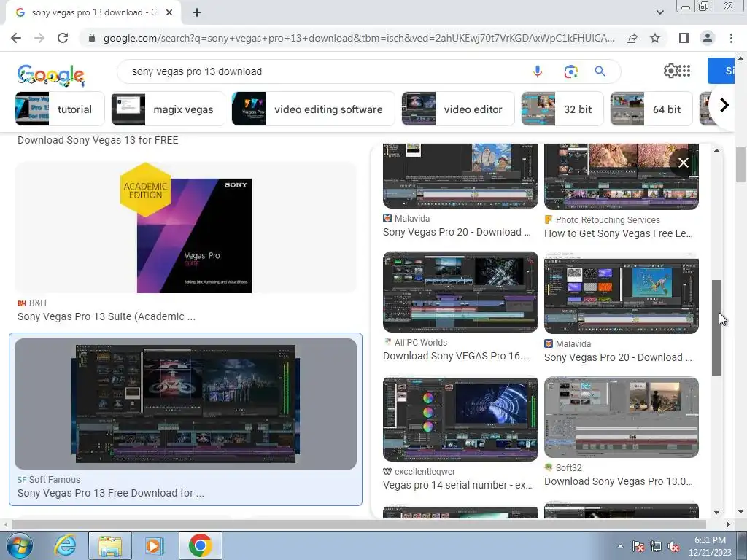The image size is (747, 560).
Task: Filter results by 32 bit chip
Action: [562, 109]
